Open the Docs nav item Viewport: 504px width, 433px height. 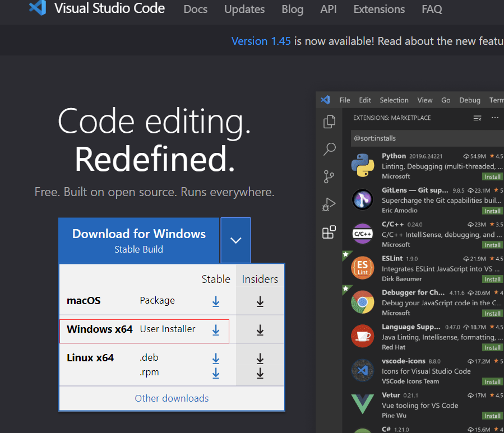[x=196, y=9]
